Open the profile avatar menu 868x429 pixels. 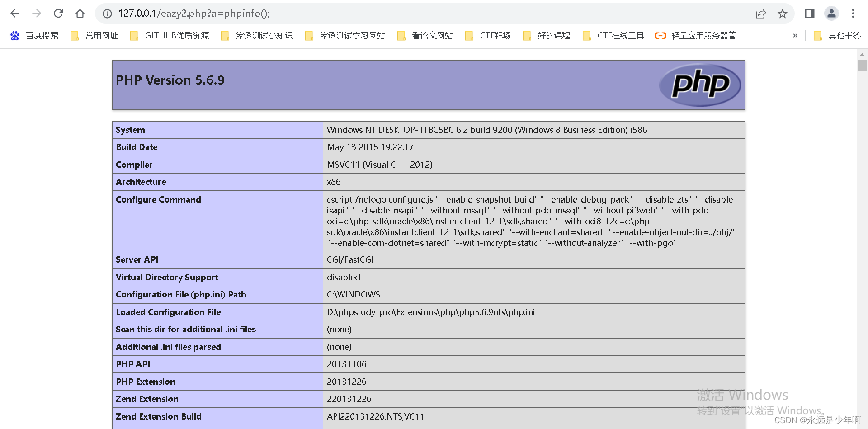tap(831, 14)
